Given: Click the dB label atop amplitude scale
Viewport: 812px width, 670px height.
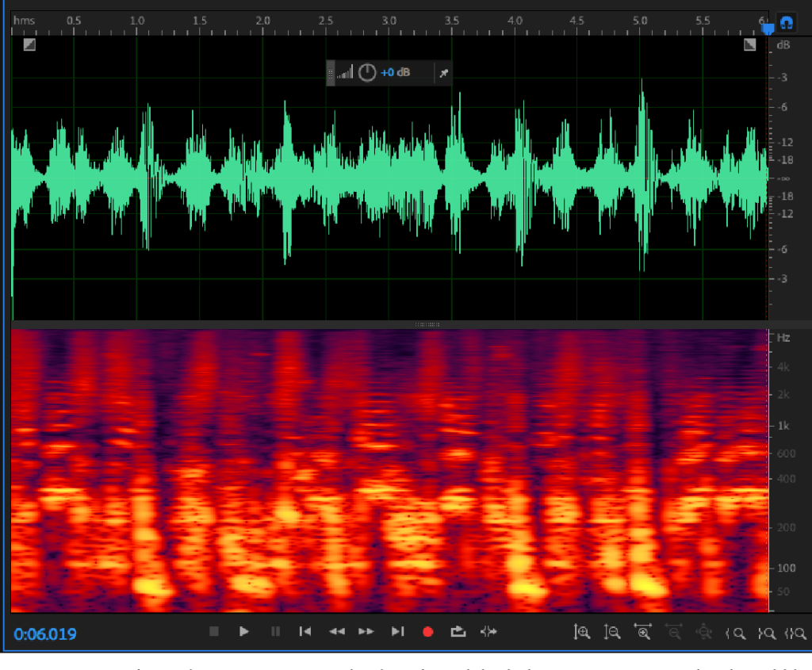Looking at the screenshot, I should point(783,45).
